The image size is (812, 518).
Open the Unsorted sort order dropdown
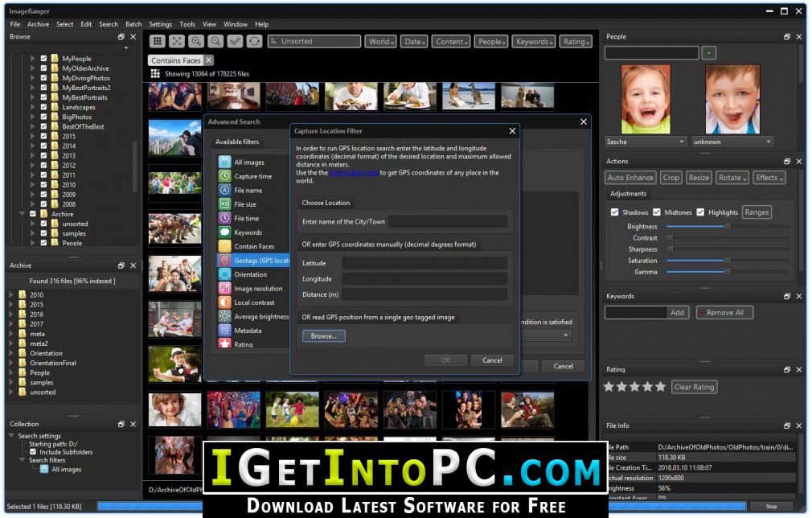click(314, 42)
